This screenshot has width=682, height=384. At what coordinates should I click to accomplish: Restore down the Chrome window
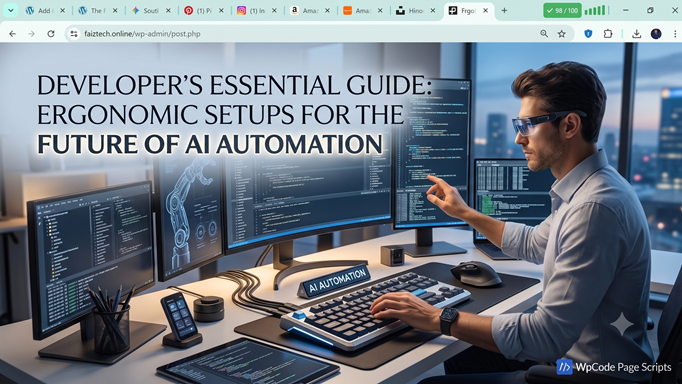click(650, 10)
